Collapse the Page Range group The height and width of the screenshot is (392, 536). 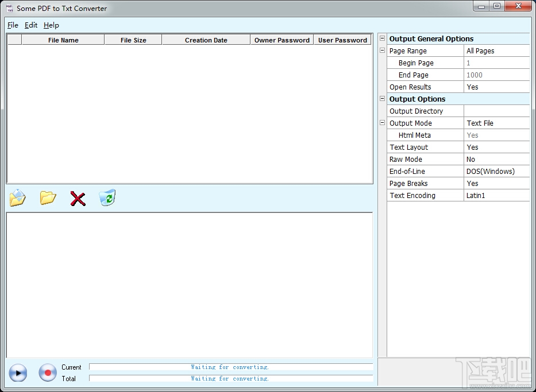(383, 51)
